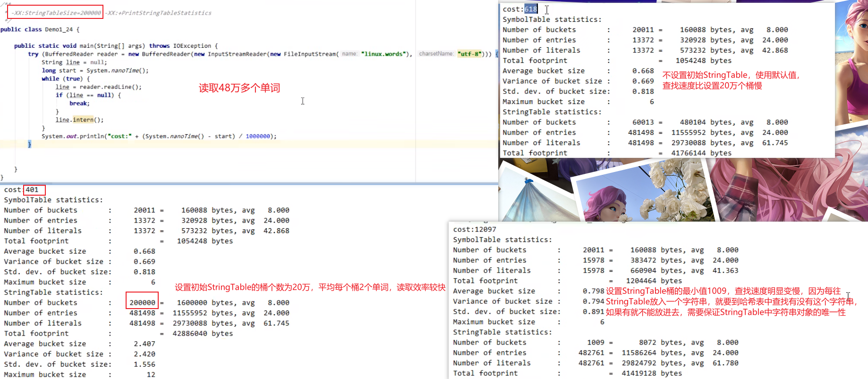This screenshot has width=868, height=379.
Task: Select the "utf-8" charset string
Action: point(469,54)
